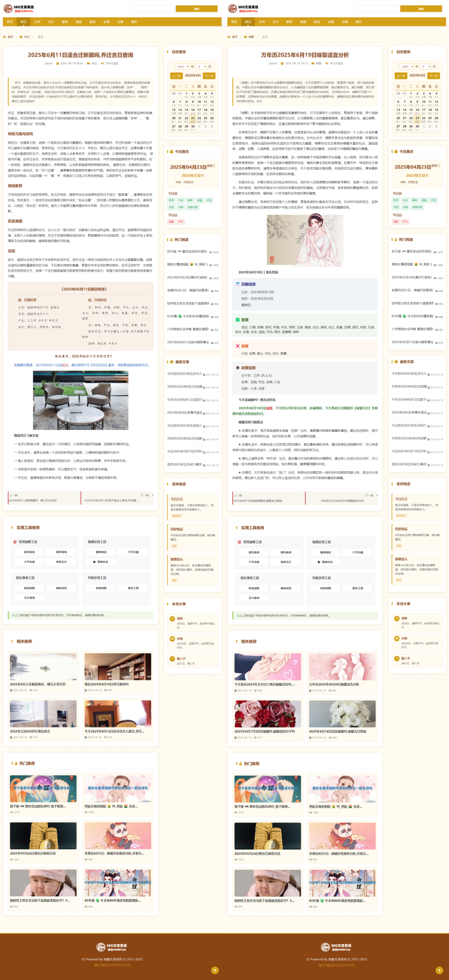Open 解梦 in the right page navigation bar
Screen dimensions: 449x980
tap(290, 22)
